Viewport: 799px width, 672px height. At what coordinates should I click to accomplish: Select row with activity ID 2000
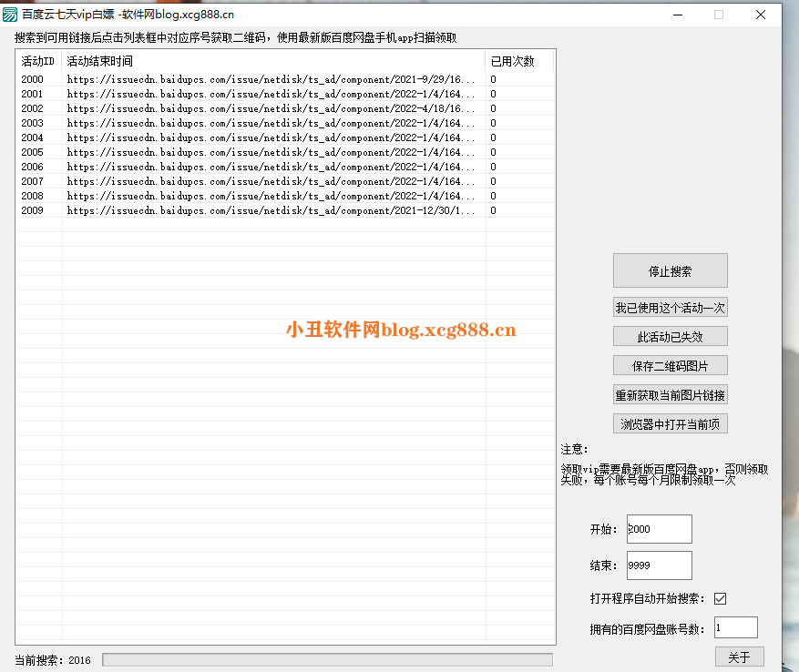click(x=285, y=79)
